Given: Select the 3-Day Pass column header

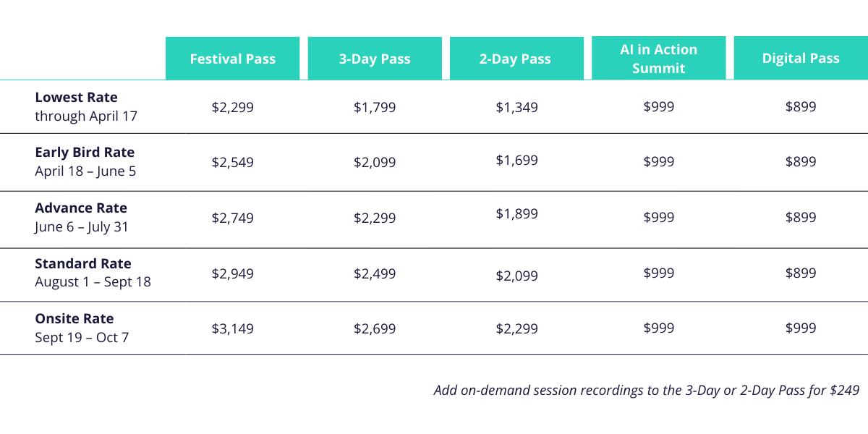Looking at the screenshot, I should click(375, 59).
